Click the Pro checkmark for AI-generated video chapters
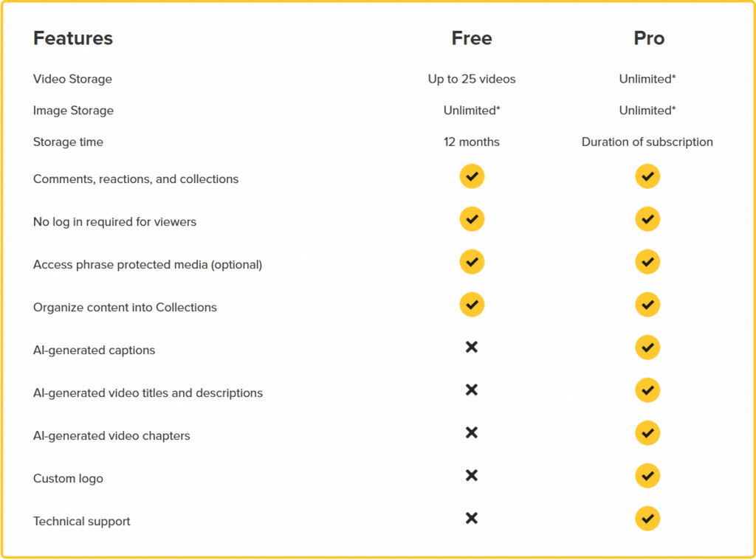 (647, 434)
